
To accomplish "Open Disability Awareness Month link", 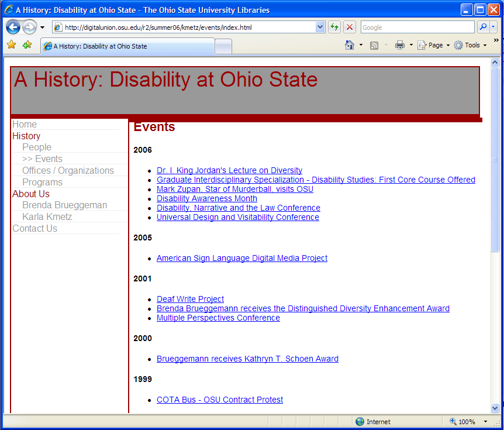I will [x=206, y=198].
